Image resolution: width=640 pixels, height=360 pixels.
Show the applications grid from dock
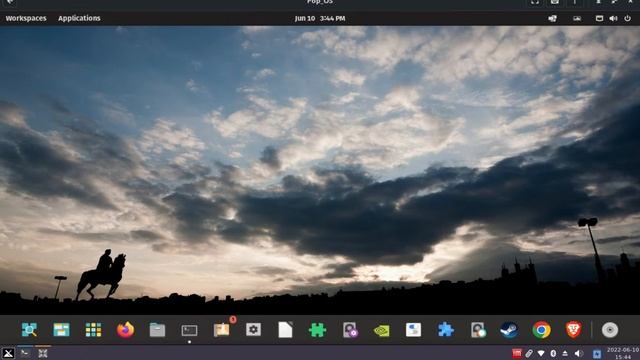point(93,330)
